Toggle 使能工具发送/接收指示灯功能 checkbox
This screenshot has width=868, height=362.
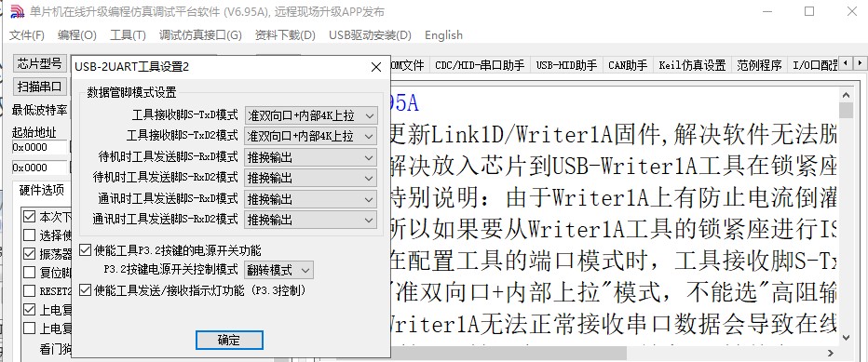pos(85,290)
